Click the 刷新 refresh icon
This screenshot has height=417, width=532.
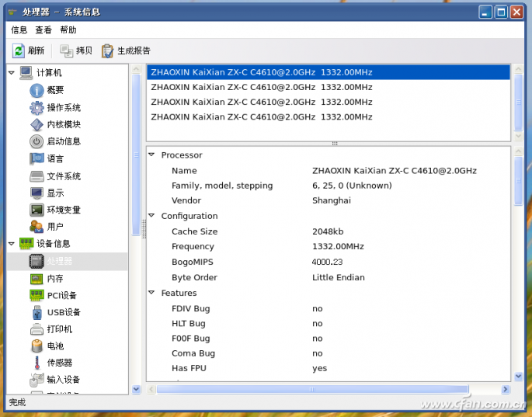(19, 51)
